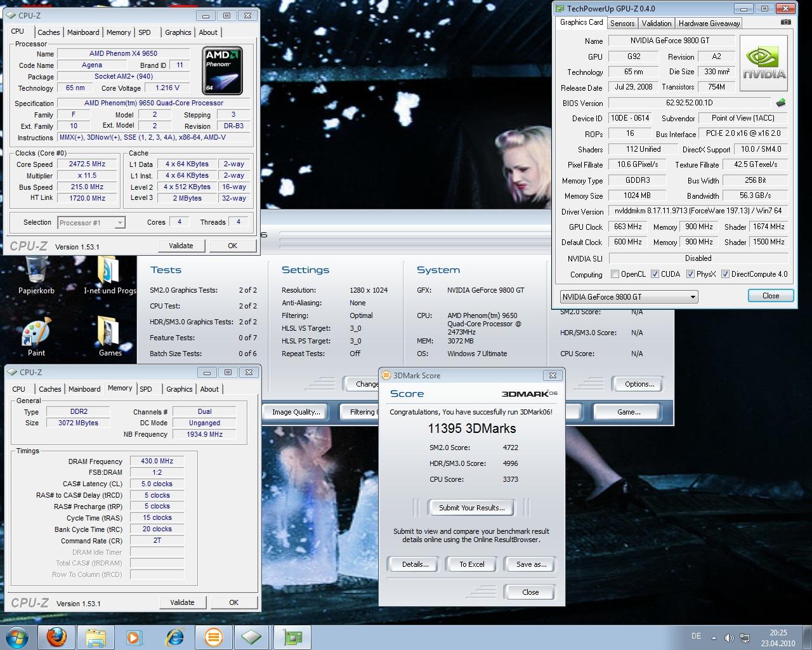
Task: Open Windows Media Player taskbar icon
Action: click(134, 637)
